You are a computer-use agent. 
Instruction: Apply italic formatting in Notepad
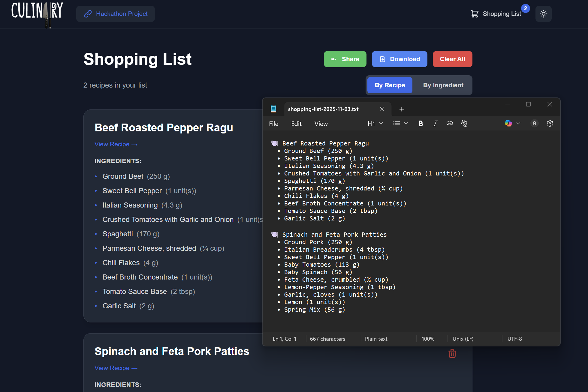point(435,124)
